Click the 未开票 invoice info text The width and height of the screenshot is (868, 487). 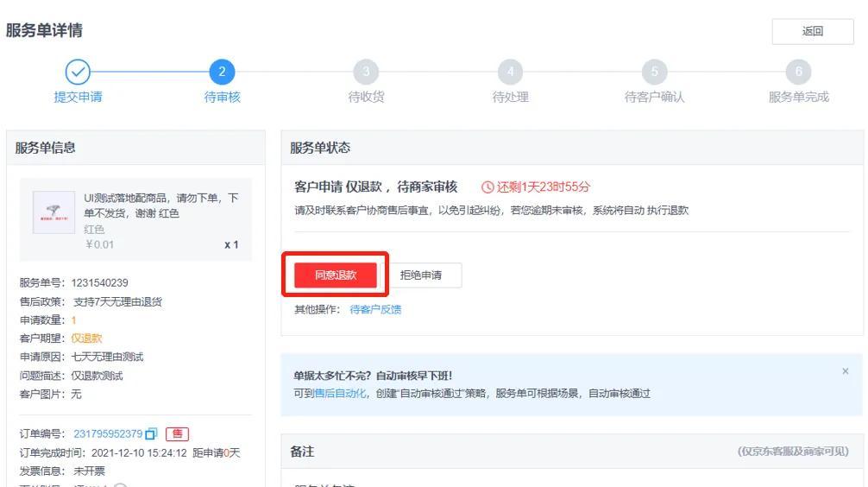[x=89, y=471]
